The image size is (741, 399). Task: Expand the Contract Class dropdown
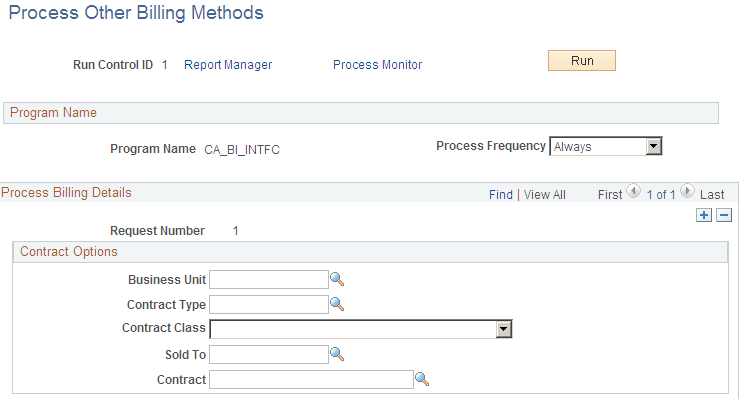(x=361, y=329)
